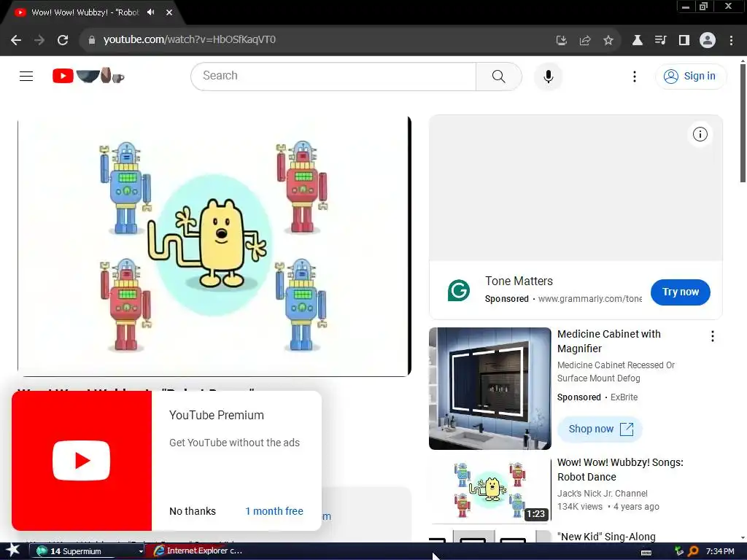Open the Chrome labs flask icon
The height and width of the screenshot is (560, 747).
637,41
